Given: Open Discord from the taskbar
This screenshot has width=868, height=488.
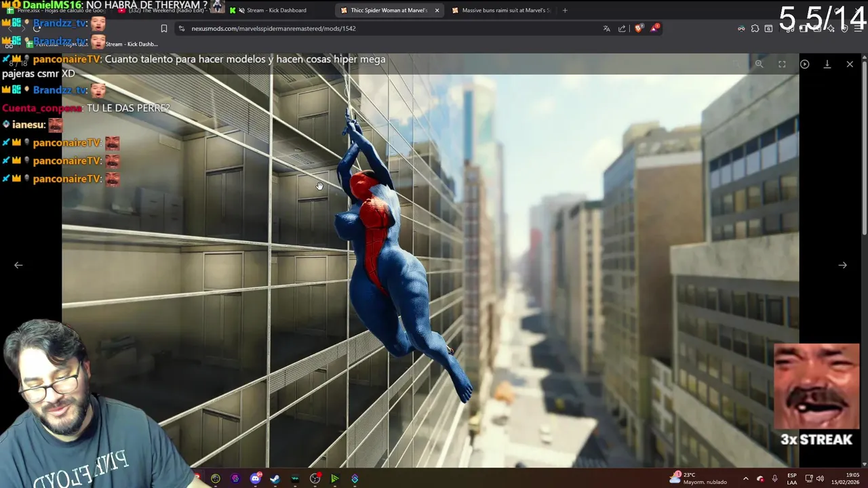Looking at the screenshot, I should pyautogui.click(x=255, y=479).
